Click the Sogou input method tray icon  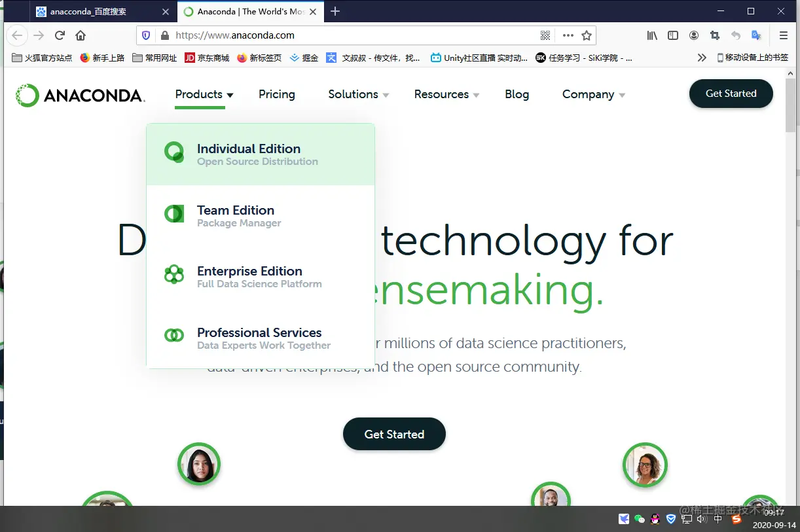coord(736,519)
